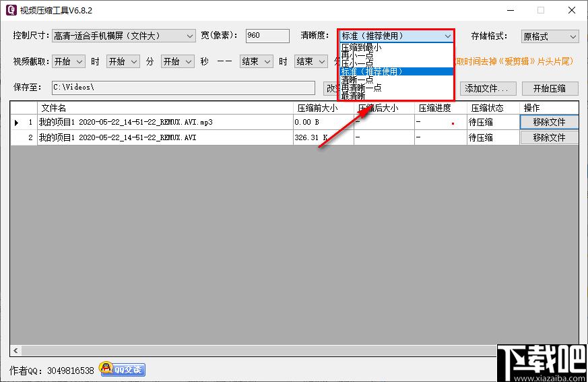Click the horizontal scrollbar left arrow
588x382 pixels.
pos(15,350)
